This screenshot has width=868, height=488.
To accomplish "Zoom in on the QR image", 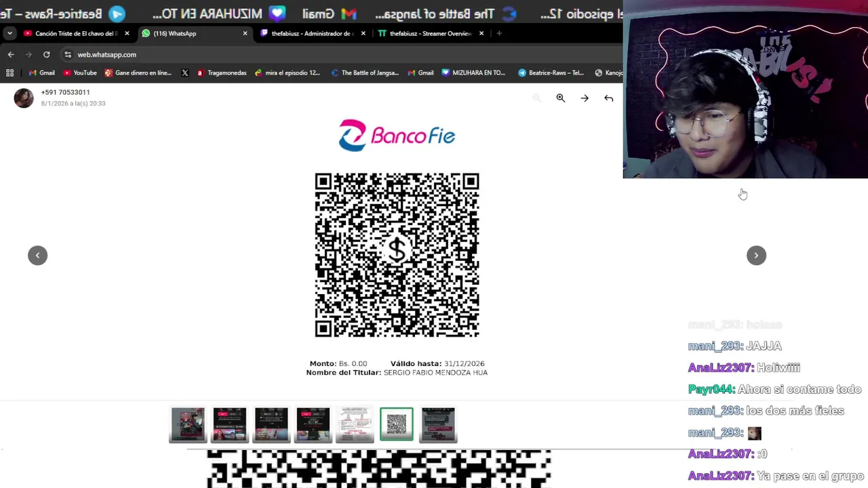I will point(561,98).
